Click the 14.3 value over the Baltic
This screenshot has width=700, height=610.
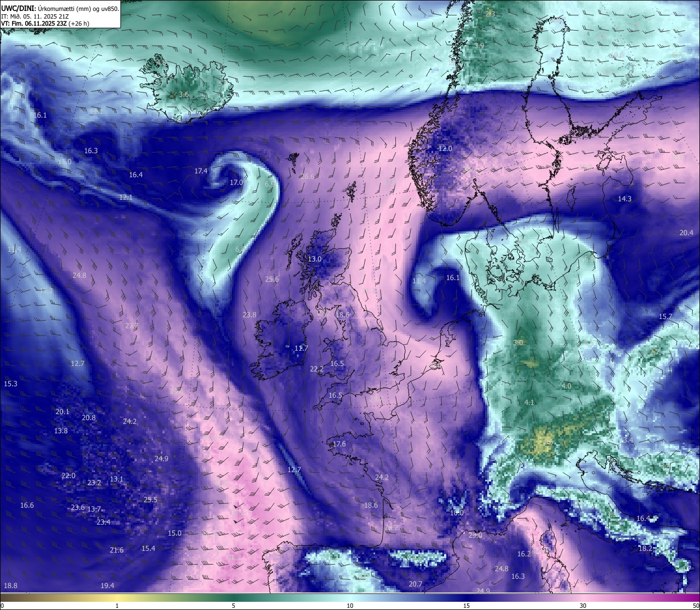pyautogui.click(x=625, y=199)
